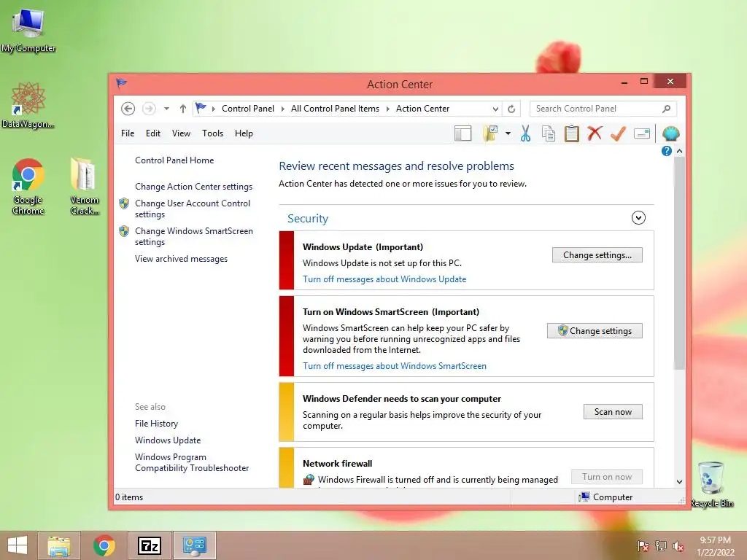747x560 pixels.
Task: Click the blue Help question mark icon
Action: (x=667, y=151)
